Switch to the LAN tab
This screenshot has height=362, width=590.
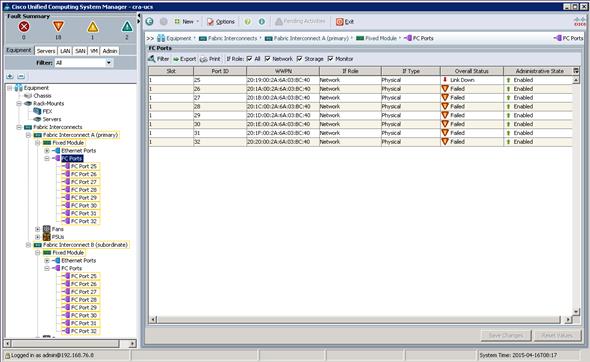(65, 51)
